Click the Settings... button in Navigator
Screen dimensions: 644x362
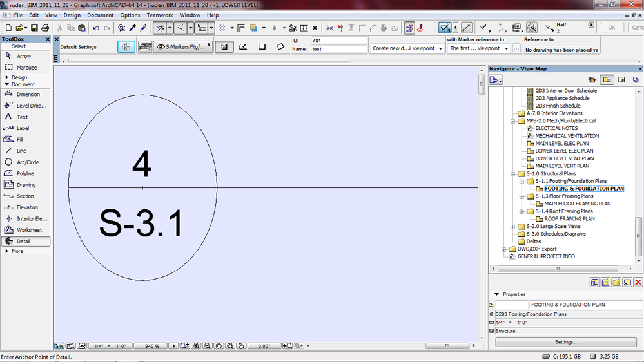point(565,342)
